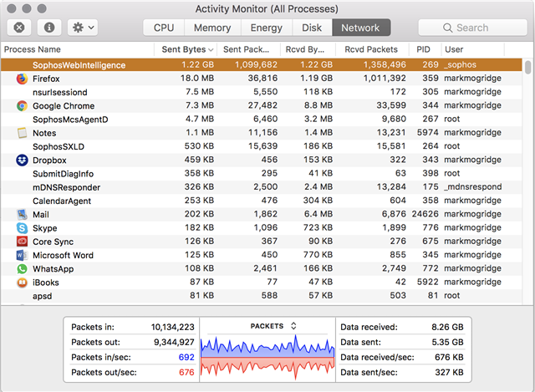Click the Search field
Image resolution: width=535 pixels, height=392 pixels.
(472, 28)
